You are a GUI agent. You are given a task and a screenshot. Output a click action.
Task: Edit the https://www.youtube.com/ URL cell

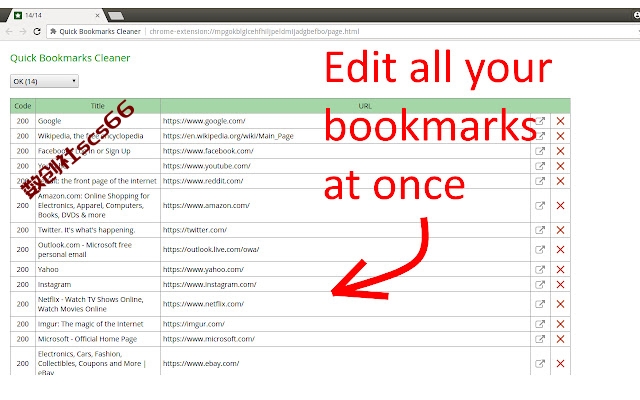pyautogui.click(x=345, y=166)
